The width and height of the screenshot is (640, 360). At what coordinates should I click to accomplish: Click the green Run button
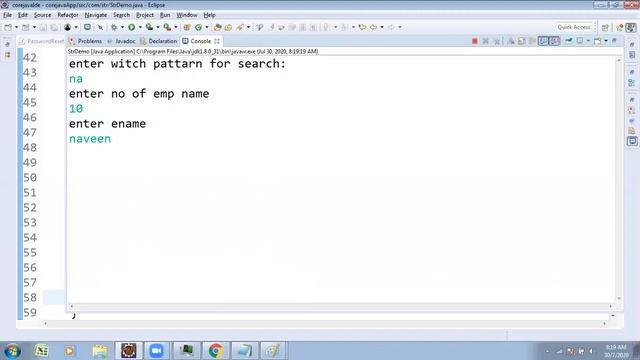(x=131, y=27)
